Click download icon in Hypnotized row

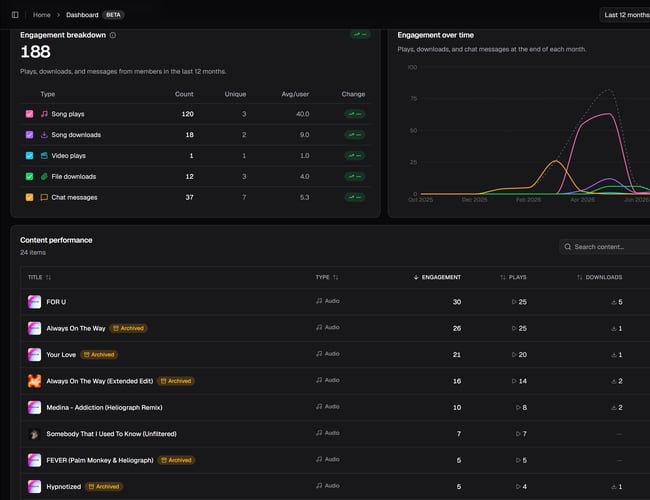pos(614,487)
